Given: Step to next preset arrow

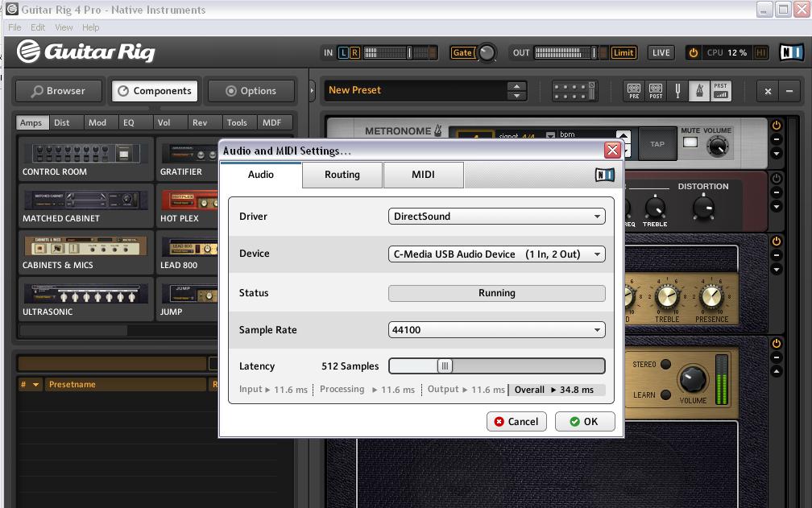Looking at the screenshot, I should point(517,96).
